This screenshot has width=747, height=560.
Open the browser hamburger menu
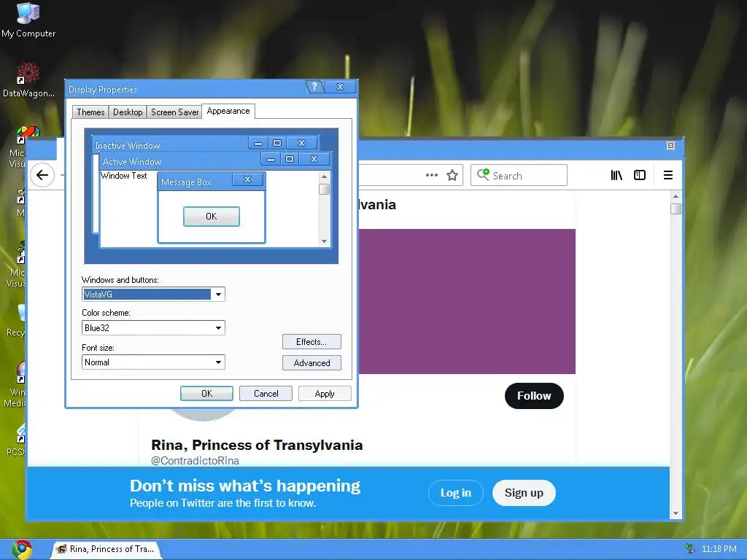668,175
